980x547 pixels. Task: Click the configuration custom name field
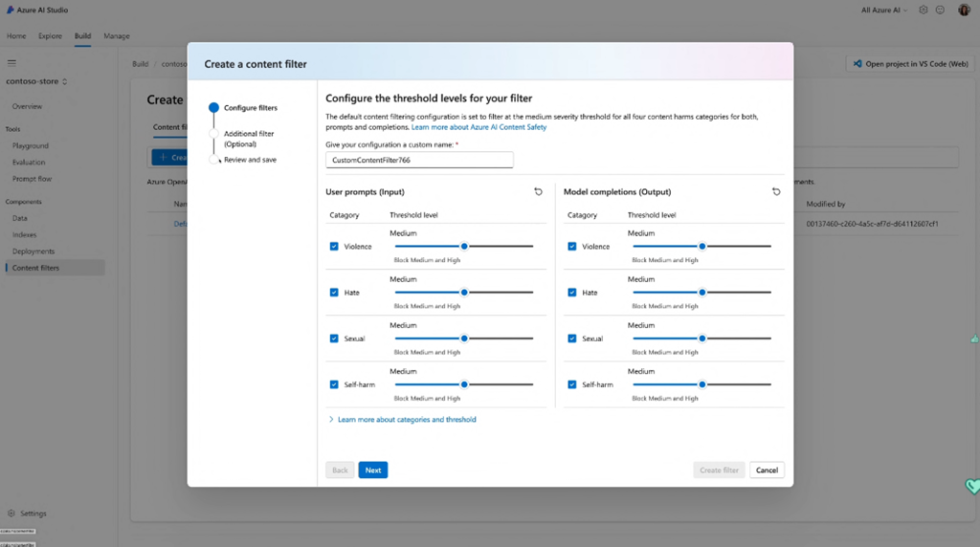click(419, 160)
